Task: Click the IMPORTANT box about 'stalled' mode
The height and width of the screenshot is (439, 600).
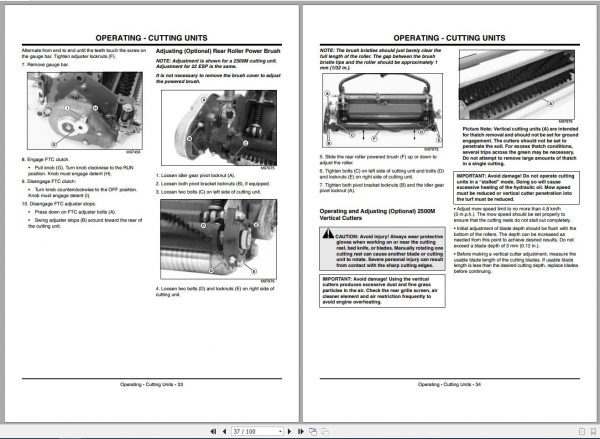Action: click(517, 188)
